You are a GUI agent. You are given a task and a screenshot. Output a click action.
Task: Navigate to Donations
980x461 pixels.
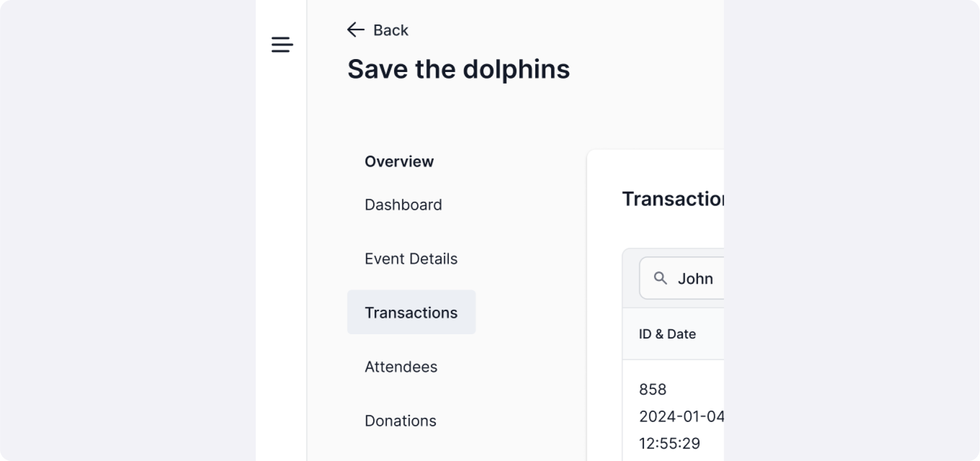[x=400, y=421]
